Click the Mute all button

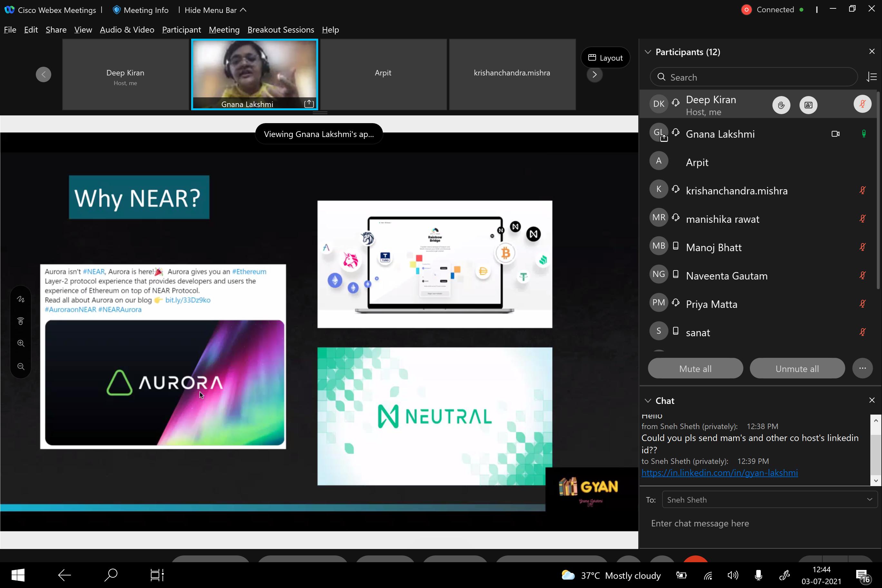(x=695, y=368)
